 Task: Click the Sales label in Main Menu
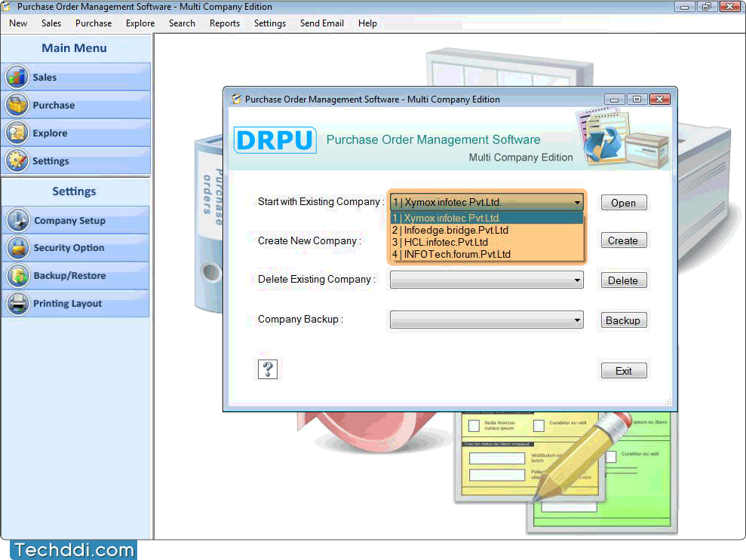click(x=45, y=78)
